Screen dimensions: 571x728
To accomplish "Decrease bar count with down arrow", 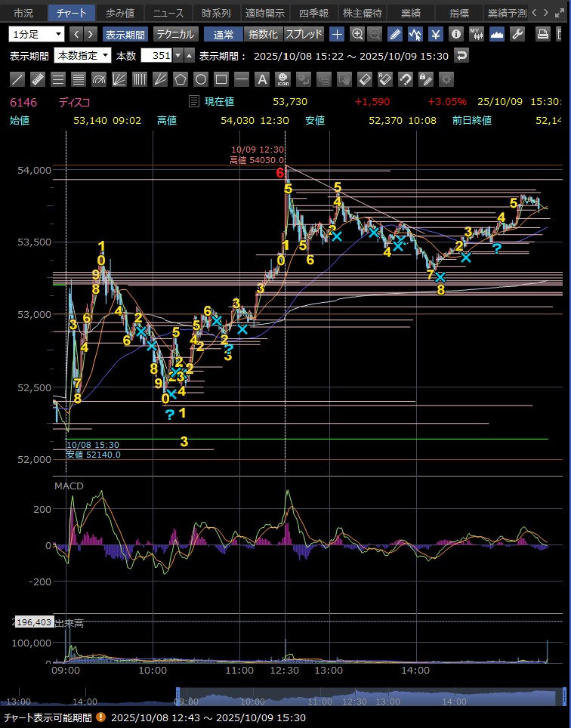I will point(178,56).
